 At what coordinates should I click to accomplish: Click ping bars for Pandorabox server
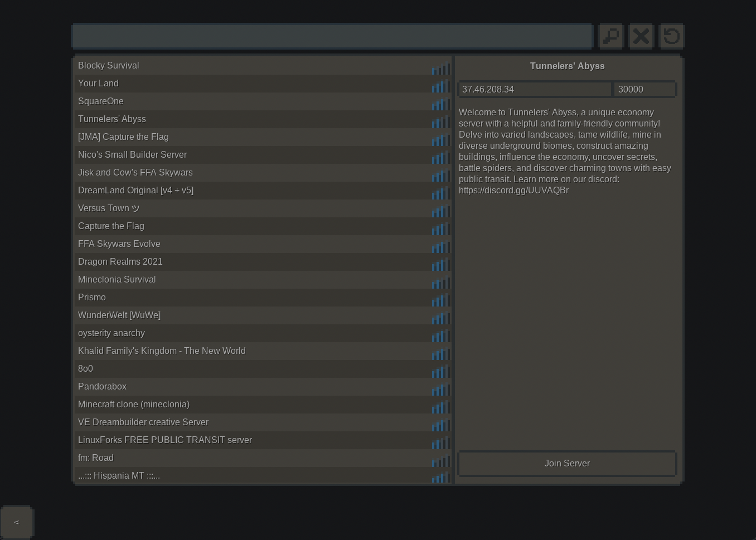(x=440, y=390)
